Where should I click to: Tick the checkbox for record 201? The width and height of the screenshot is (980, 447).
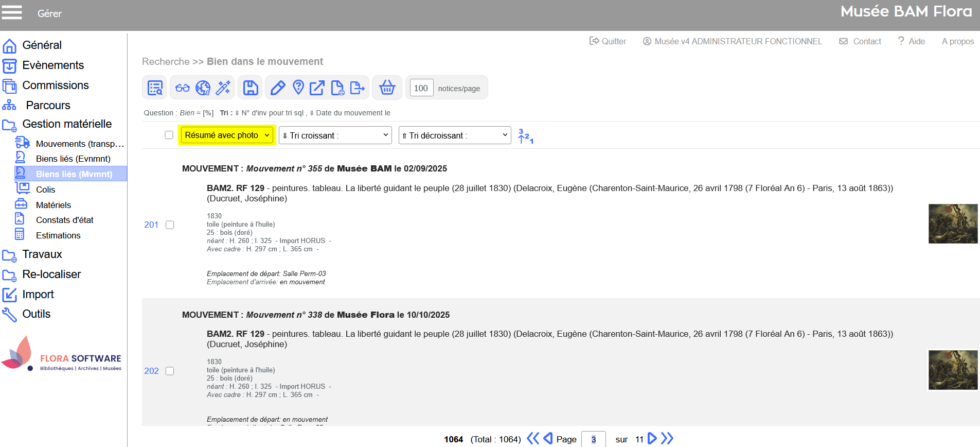(170, 225)
